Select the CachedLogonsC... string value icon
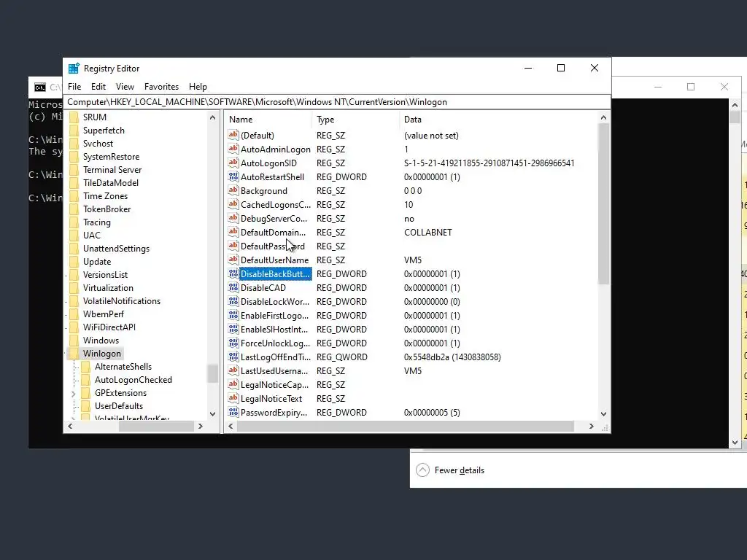Screen dimensions: 747x560 233,204
